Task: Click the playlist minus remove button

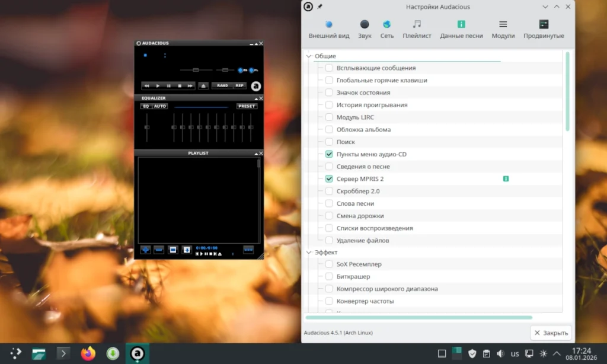Action: [159, 250]
